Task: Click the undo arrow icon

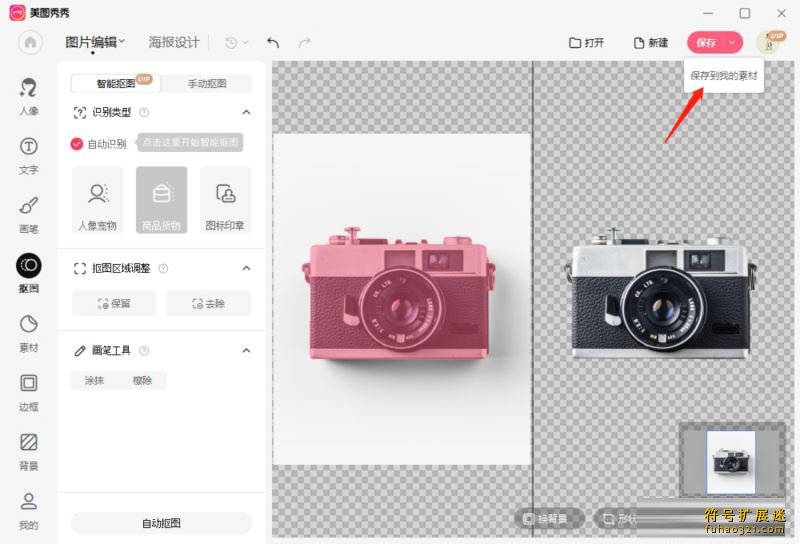Action: [x=273, y=43]
